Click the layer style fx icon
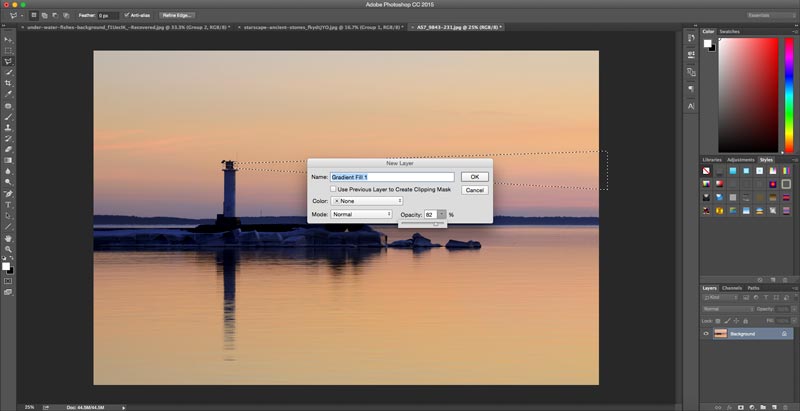The image size is (800, 411). (x=730, y=407)
